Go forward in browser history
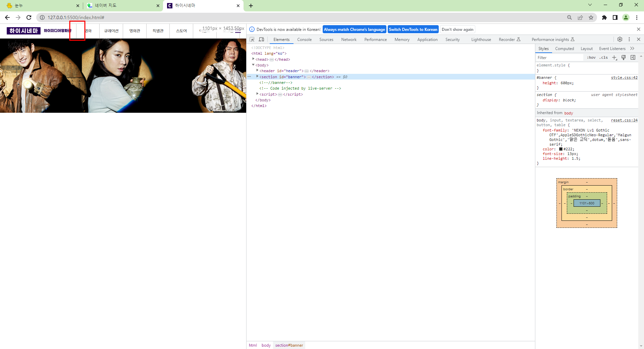Image resolution: width=644 pixels, height=349 pixels. (18, 17)
